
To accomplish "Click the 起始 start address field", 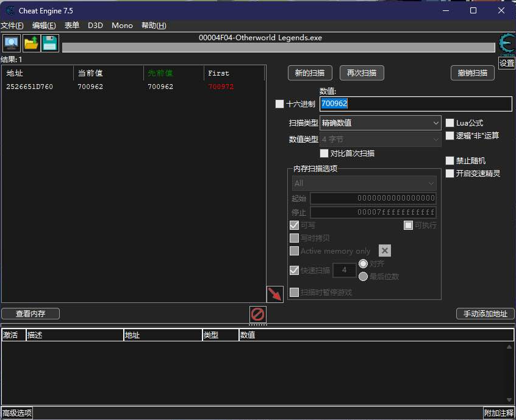I will pos(373,198).
